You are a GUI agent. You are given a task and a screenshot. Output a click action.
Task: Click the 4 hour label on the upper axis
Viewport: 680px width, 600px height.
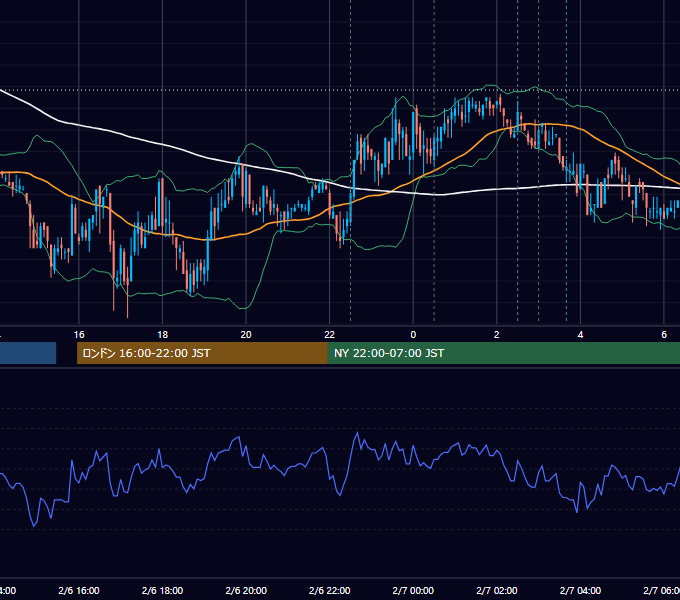click(580, 335)
